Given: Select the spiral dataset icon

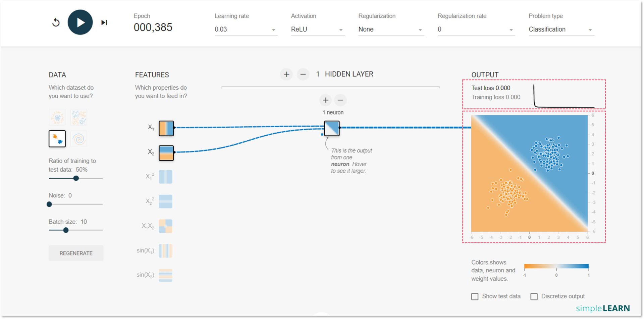Looking at the screenshot, I should [x=79, y=139].
